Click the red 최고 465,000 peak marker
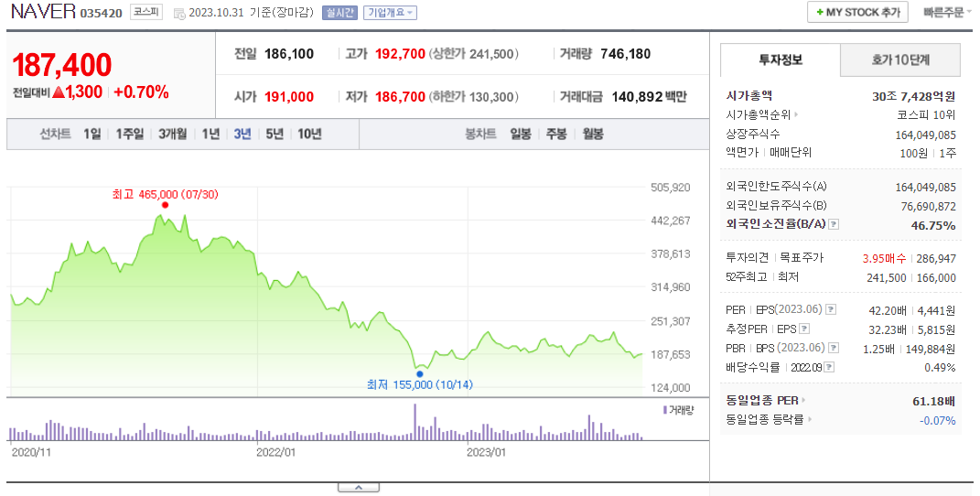980x496 pixels. point(165,205)
